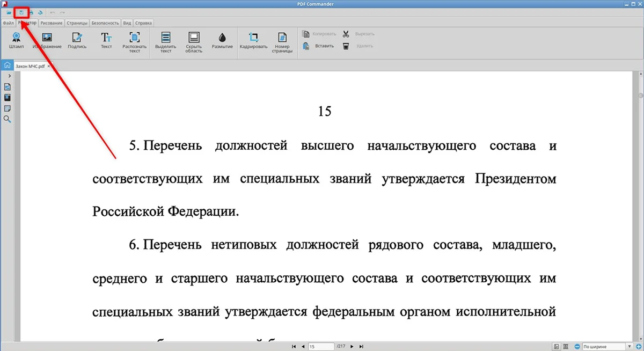Close the Закон МЧС.pdf document tab
644x351 pixels.
(x=49, y=66)
